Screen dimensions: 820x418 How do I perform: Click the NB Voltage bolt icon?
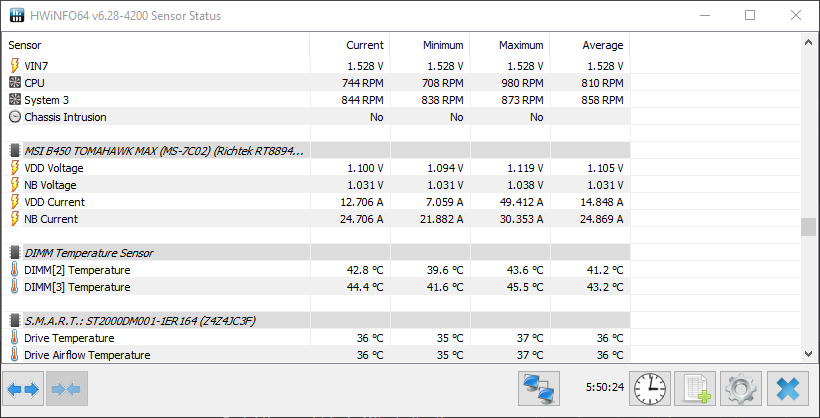[15, 185]
